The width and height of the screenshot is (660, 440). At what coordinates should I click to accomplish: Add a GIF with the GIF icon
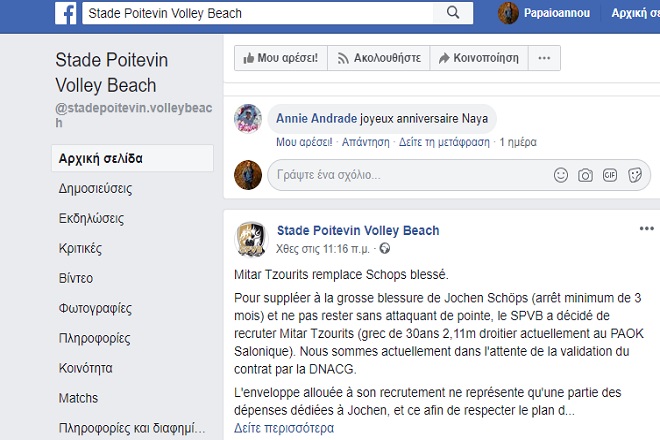coord(609,175)
